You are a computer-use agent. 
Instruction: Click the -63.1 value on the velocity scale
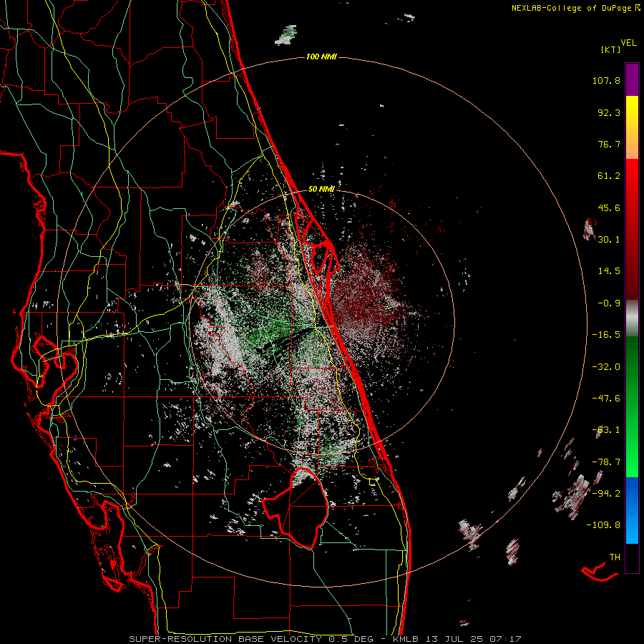point(606,430)
